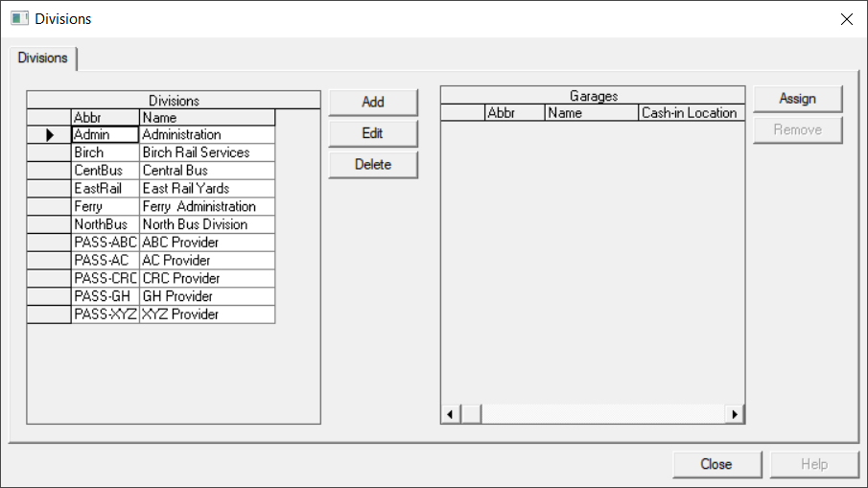This screenshot has width=868, height=488.
Task: Select the AC Provider name cell
Action: (x=207, y=260)
